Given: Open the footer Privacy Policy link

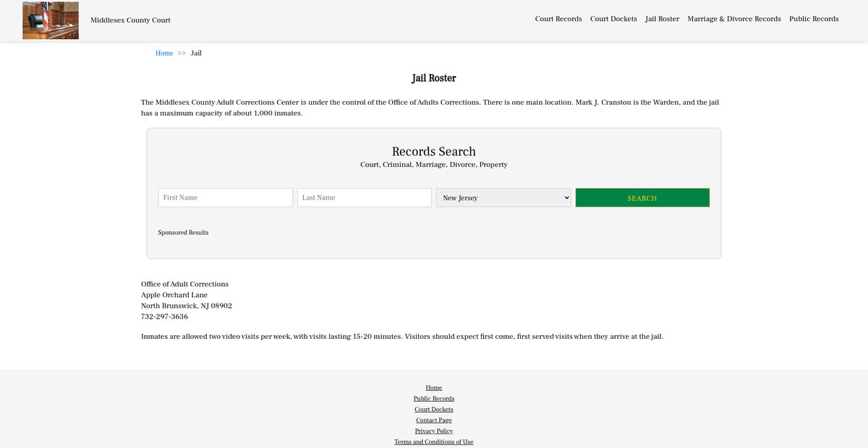Looking at the screenshot, I should click(434, 431).
